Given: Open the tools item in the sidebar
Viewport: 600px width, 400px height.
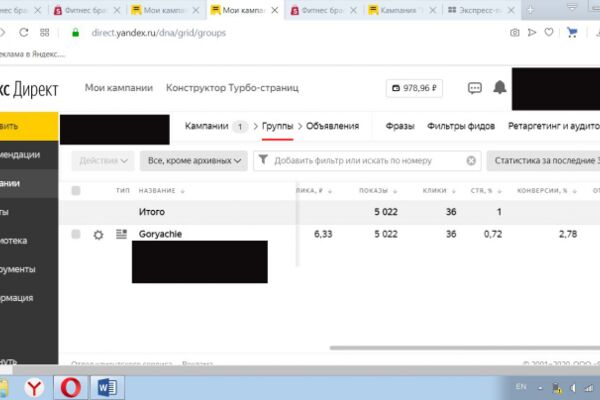Looking at the screenshot, I should [29, 269].
